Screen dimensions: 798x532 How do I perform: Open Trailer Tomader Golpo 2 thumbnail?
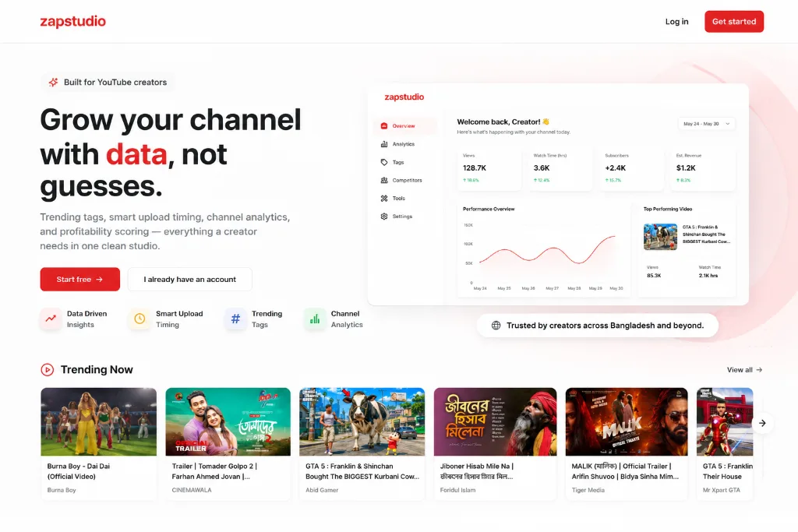tap(228, 421)
